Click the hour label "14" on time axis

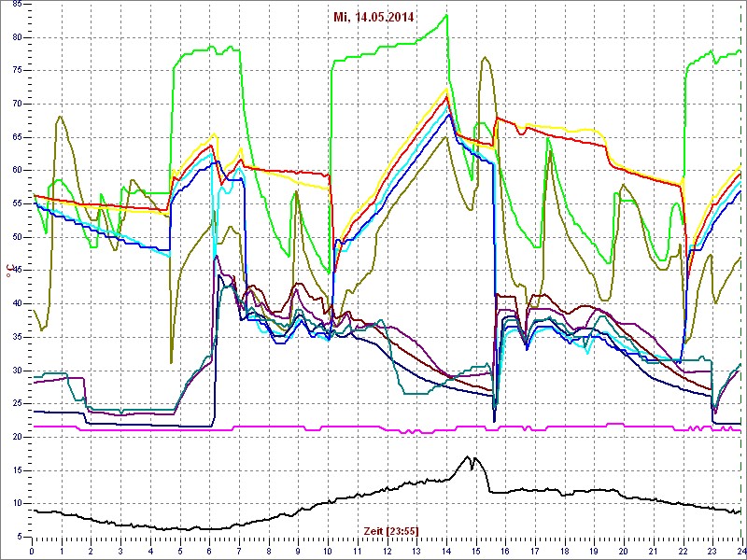[x=446, y=552]
